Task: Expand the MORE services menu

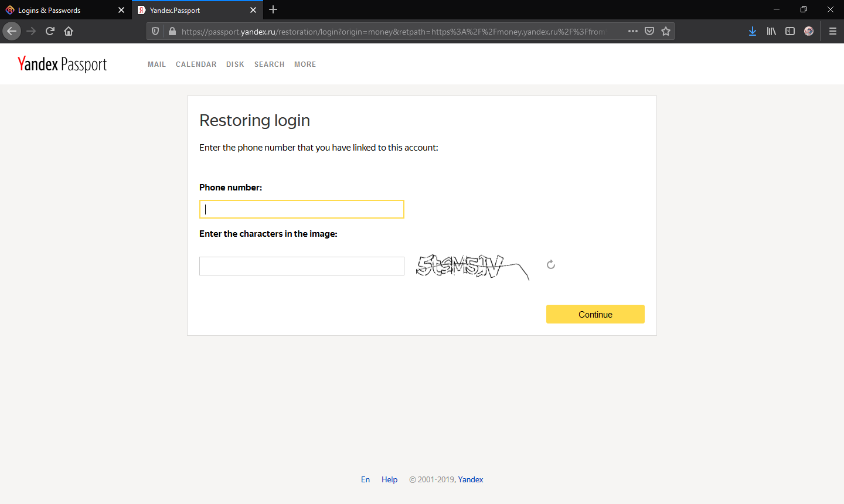Action: [x=305, y=64]
